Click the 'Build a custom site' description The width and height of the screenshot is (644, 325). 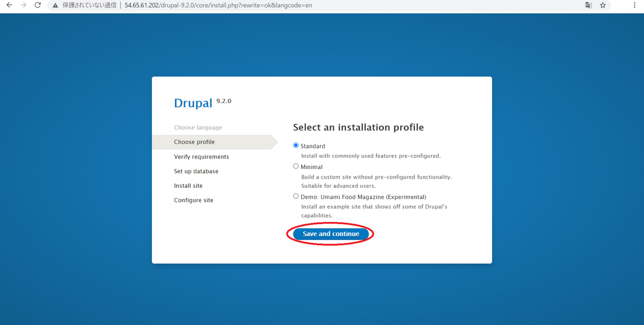click(376, 181)
